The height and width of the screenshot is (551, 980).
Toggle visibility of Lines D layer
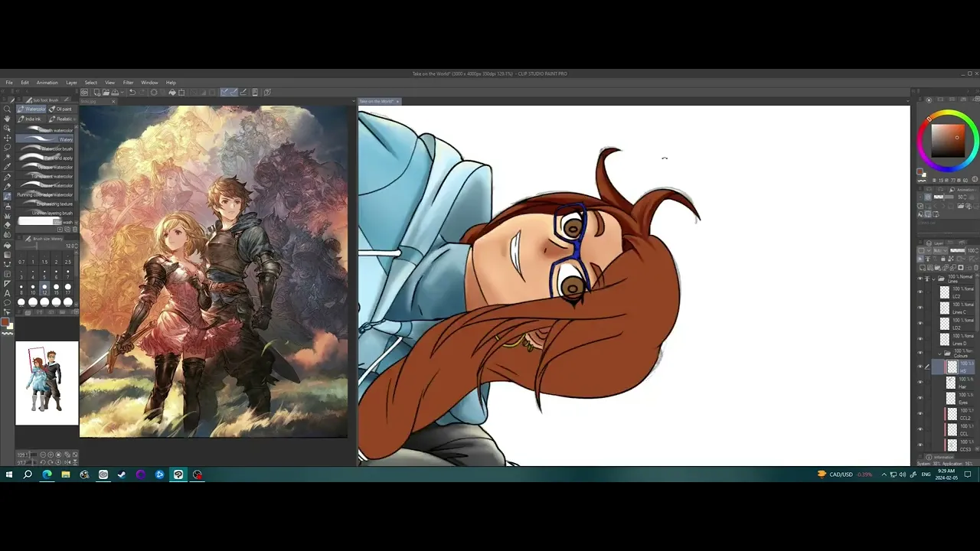click(920, 340)
